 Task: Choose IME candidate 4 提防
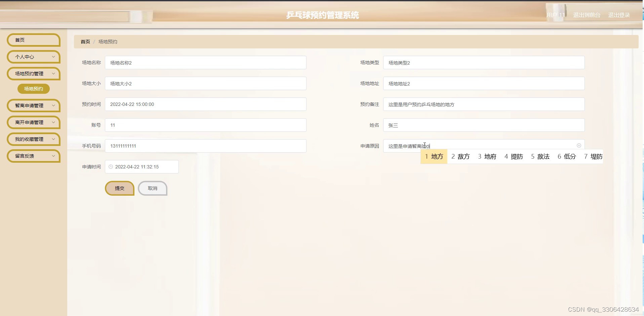click(514, 157)
